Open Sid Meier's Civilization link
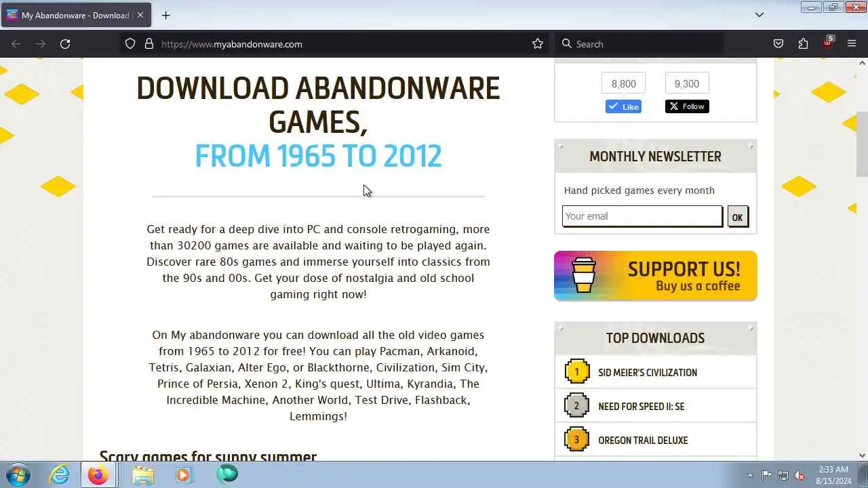This screenshot has width=868, height=488. (648, 372)
